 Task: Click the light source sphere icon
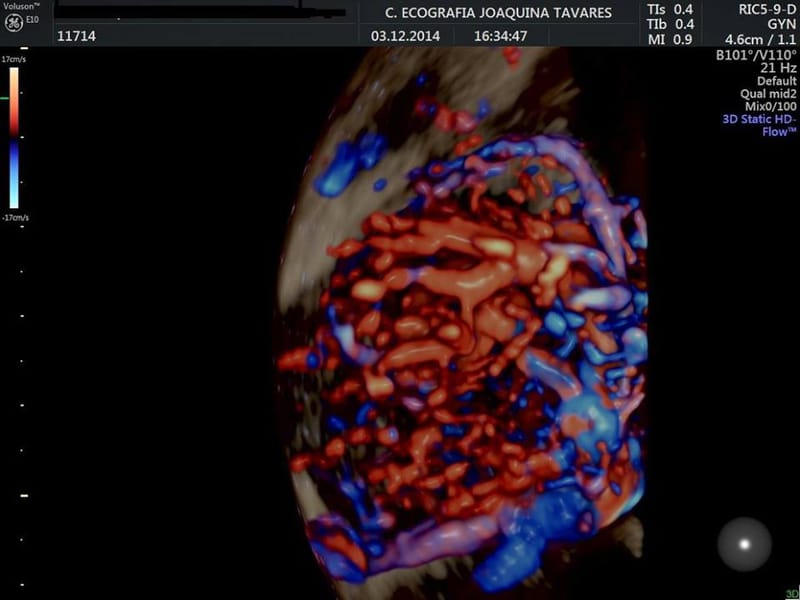pos(744,543)
